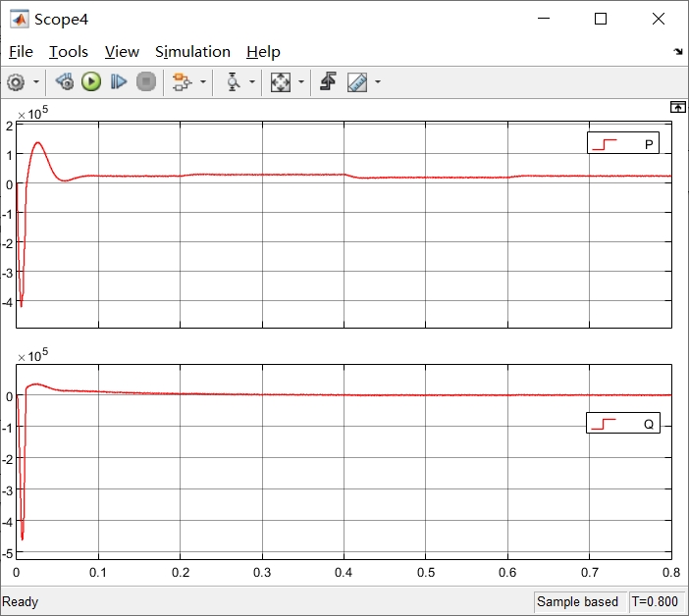This screenshot has height=616, width=689.
Task: Click the Stop simulation button
Action: click(146, 82)
